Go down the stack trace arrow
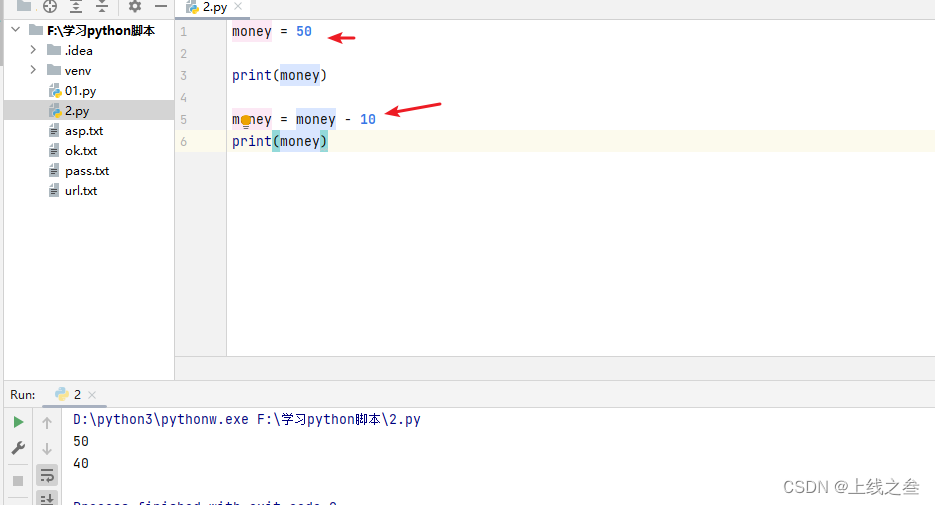935x505 pixels. tap(47, 448)
